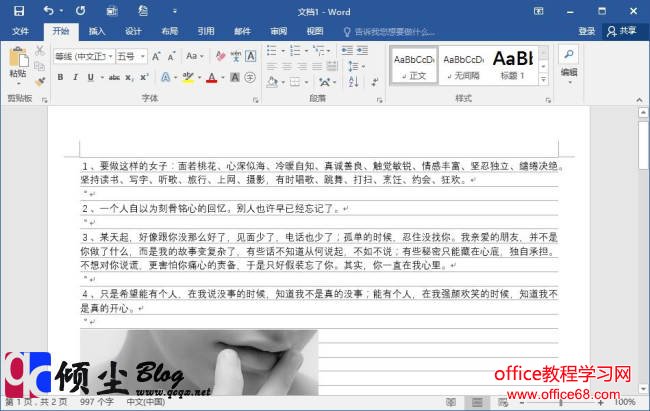
Task: Expand underline style dropdown arrow
Action: tap(102, 78)
